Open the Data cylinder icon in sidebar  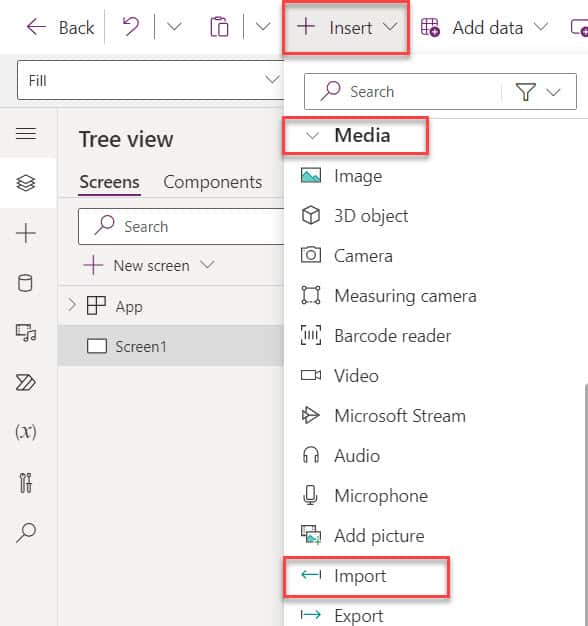pyautogui.click(x=26, y=283)
